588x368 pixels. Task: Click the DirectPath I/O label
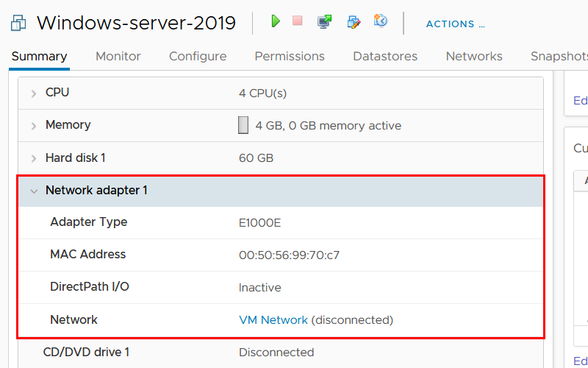(90, 286)
